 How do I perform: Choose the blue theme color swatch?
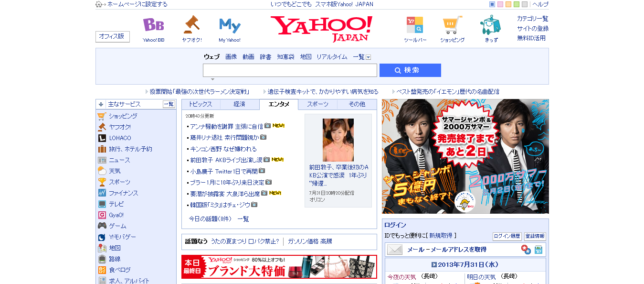[492, 4]
